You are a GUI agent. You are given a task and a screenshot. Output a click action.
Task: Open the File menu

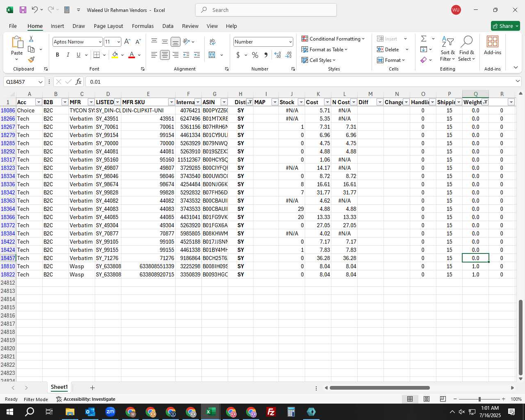pos(13,26)
